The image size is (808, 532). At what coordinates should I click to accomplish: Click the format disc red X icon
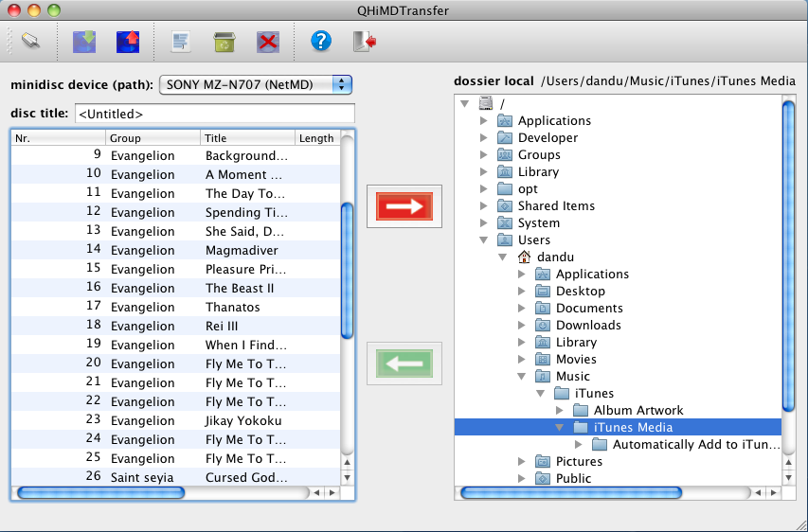[x=268, y=42]
